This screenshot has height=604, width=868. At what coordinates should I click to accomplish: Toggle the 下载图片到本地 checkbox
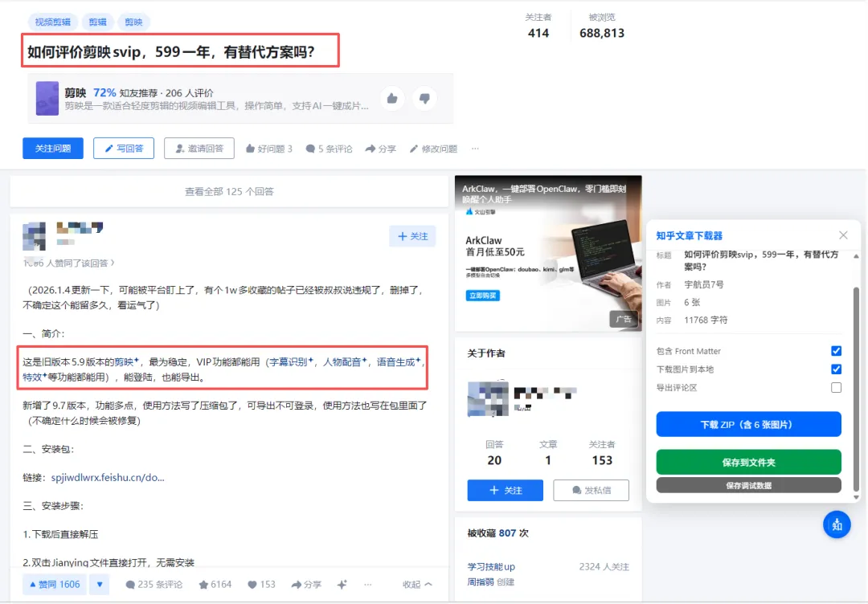point(836,369)
